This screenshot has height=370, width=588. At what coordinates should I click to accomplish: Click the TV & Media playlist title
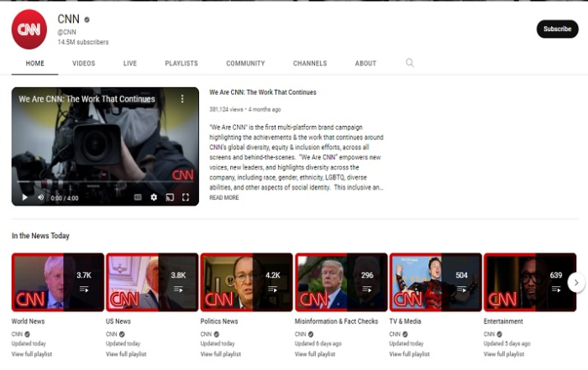[x=405, y=321]
